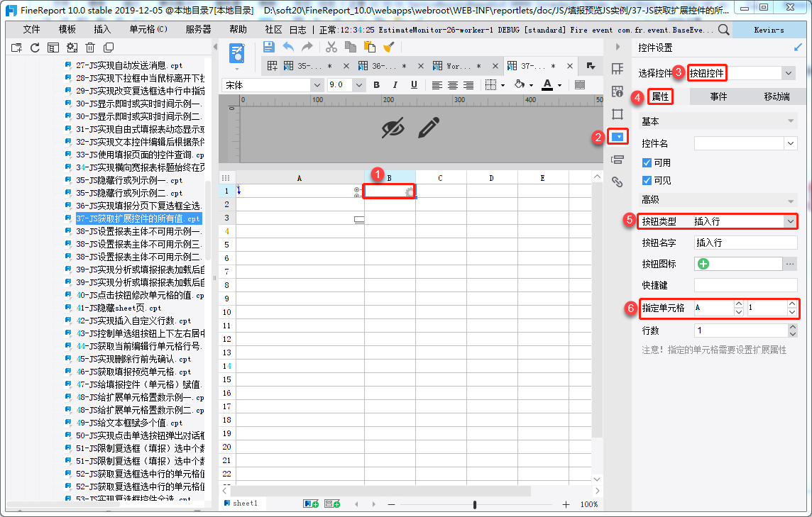
Task: Open the 单元格 menu
Action: (x=148, y=30)
